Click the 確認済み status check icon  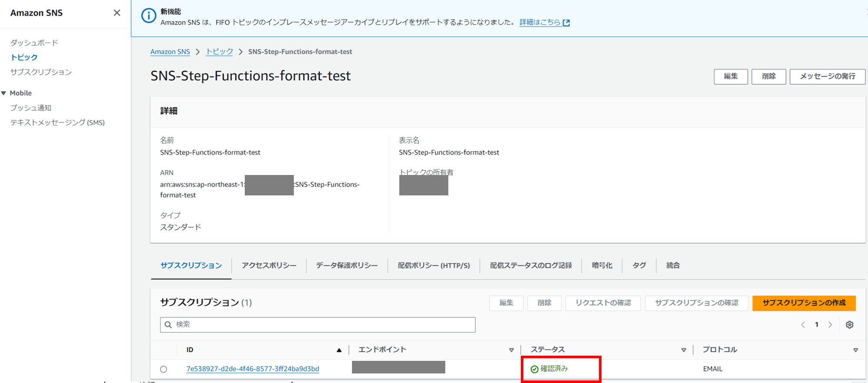tap(535, 369)
